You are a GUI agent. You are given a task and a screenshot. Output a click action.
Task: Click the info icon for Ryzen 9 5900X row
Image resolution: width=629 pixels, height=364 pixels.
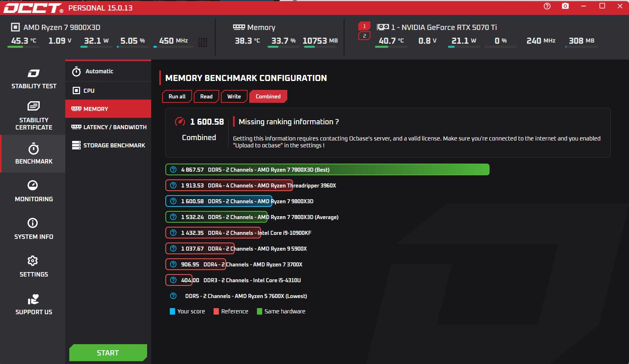(173, 249)
